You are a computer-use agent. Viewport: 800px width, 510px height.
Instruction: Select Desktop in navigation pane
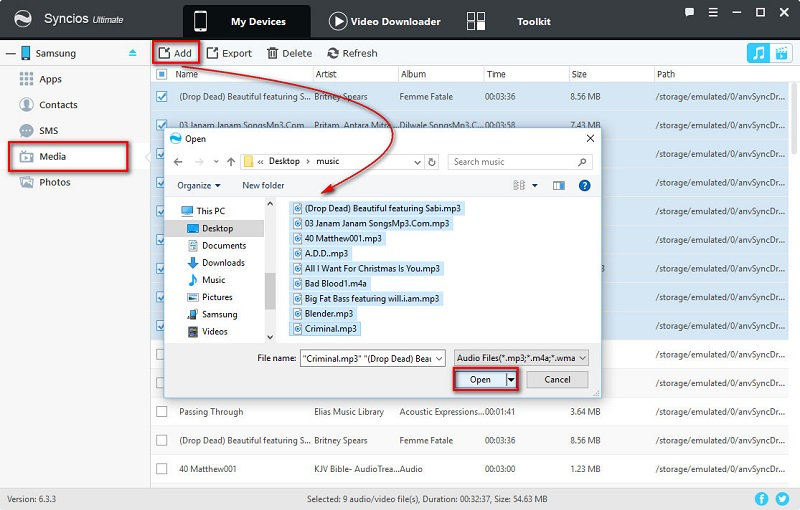215,228
